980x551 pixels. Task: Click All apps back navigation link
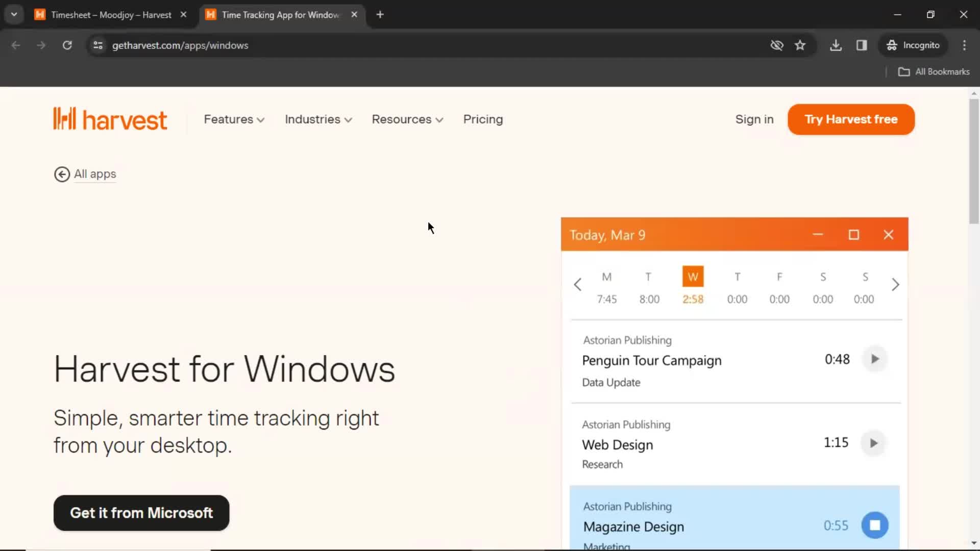[85, 173]
